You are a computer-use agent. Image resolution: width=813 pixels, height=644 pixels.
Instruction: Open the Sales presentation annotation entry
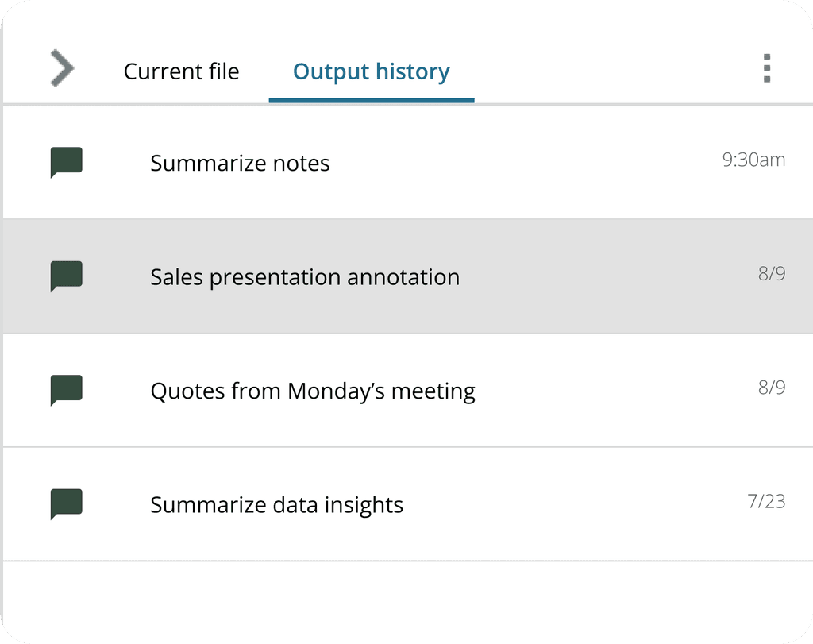[305, 277]
